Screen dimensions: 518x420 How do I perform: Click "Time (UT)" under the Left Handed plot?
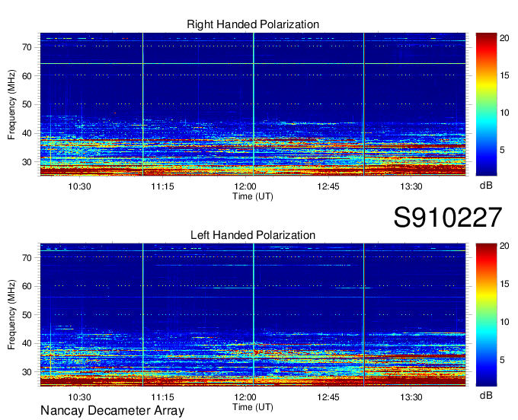(253, 407)
